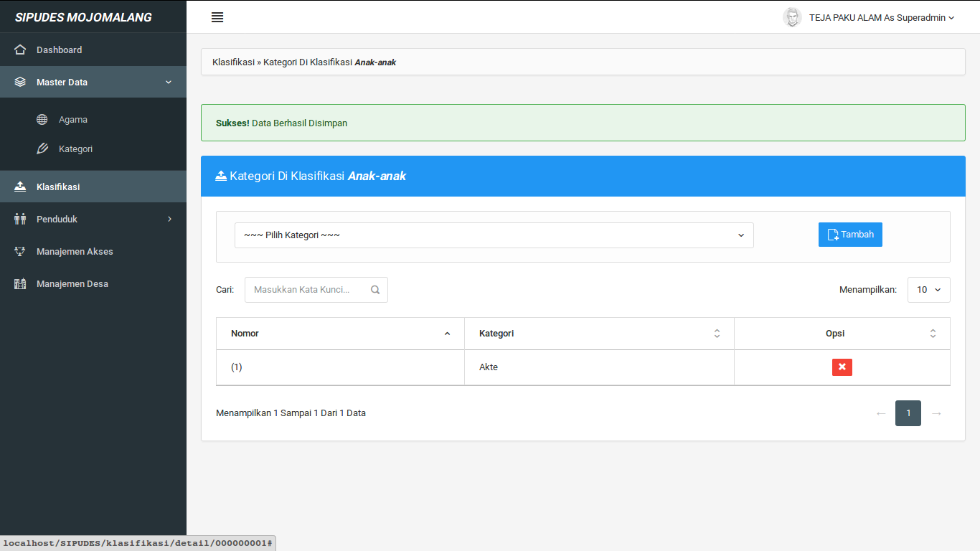Open Agama under Master Data

coord(93,120)
